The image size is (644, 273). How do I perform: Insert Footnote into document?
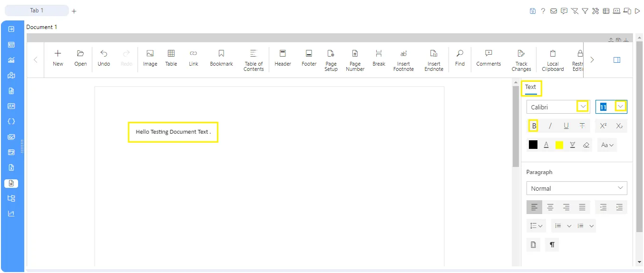click(x=403, y=59)
